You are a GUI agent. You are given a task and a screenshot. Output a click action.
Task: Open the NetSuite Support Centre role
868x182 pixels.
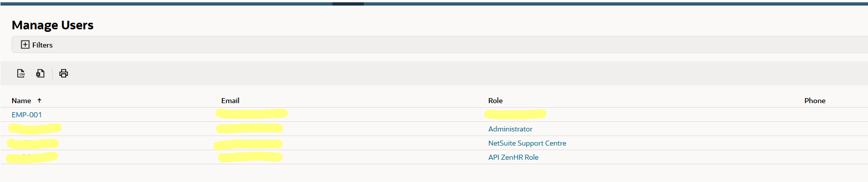click(527, 143)
